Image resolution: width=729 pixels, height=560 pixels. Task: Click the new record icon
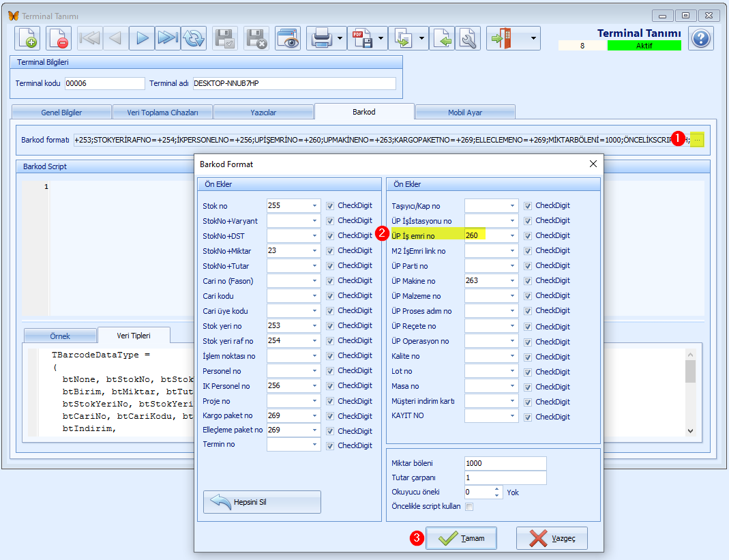point(28,38)
